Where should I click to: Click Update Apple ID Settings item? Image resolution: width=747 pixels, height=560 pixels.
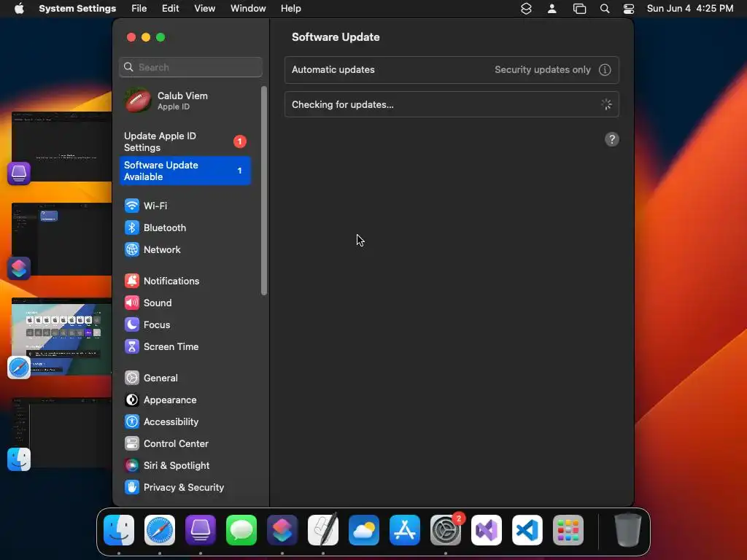(185, 141)
